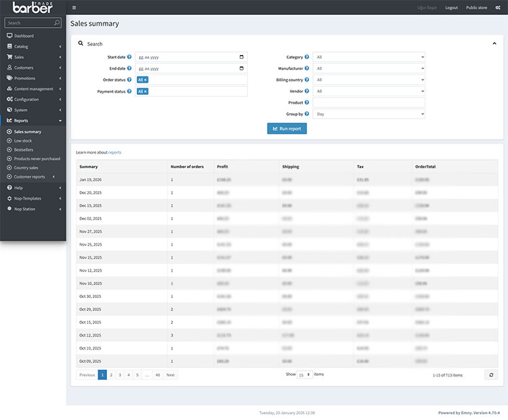Open the settings gears icon in top bar
The width and height of the screenshot is (508, 420).
(498, 7)
